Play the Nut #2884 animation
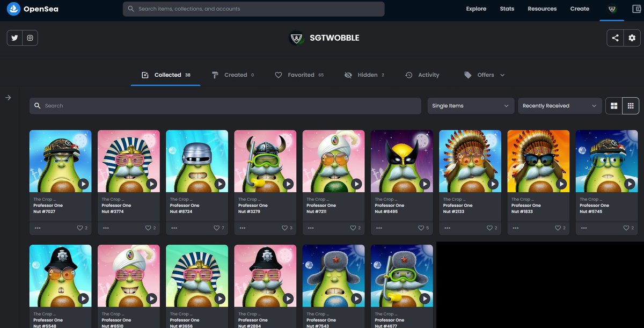Viewport: 644px width, 328px height. [x=288, y=299]
